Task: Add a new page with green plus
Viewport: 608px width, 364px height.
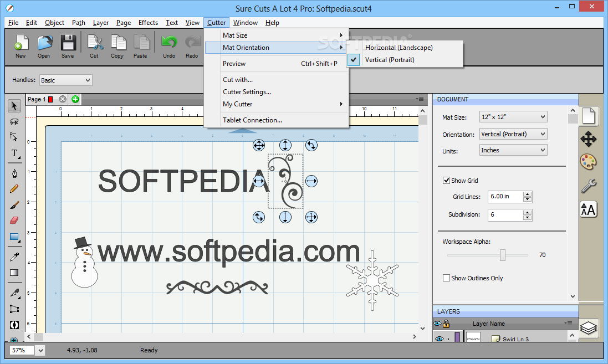Action: (x=75, y=99)
